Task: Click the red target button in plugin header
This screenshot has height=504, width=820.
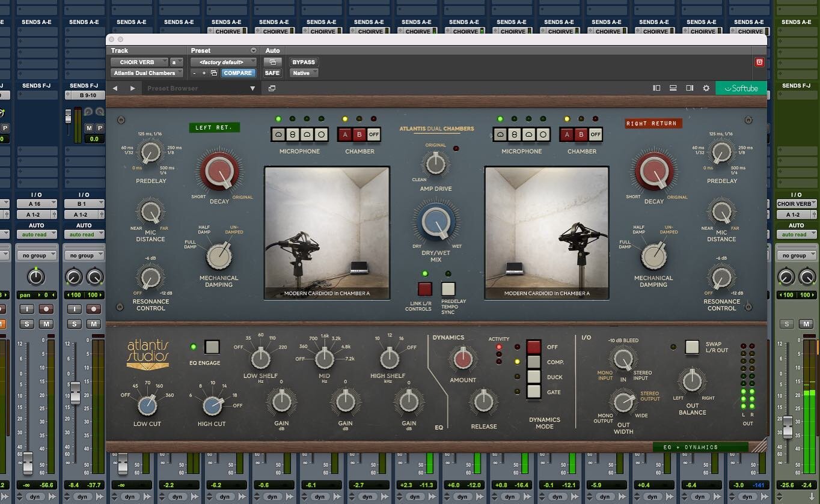Action: [759, 62]
